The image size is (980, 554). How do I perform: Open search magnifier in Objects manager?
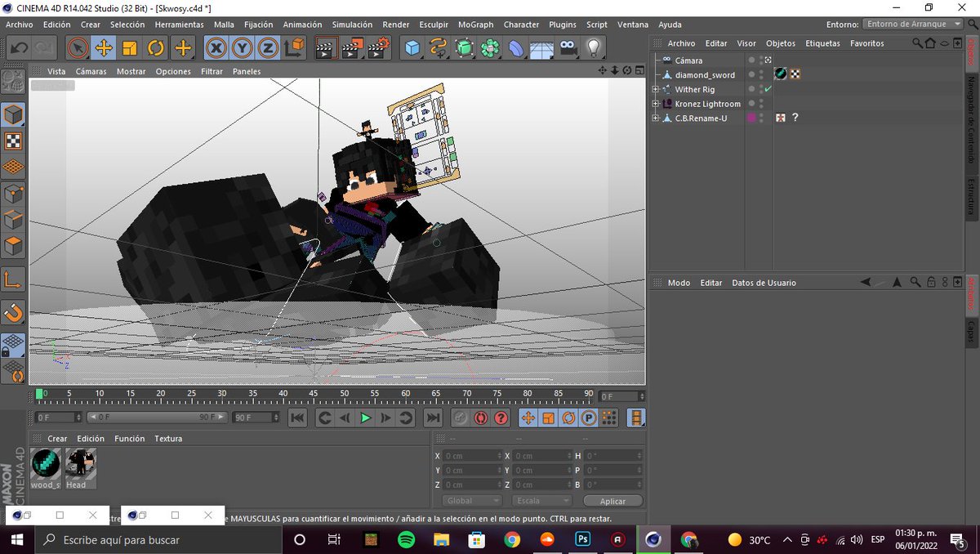(x=918, y=43)
